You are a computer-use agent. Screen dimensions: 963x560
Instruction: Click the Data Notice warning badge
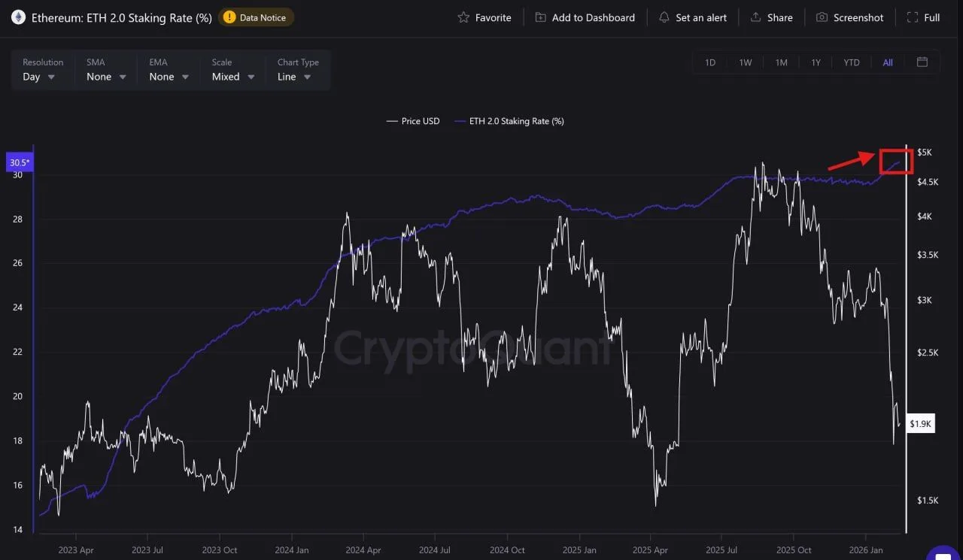click(x=255, y=17)
